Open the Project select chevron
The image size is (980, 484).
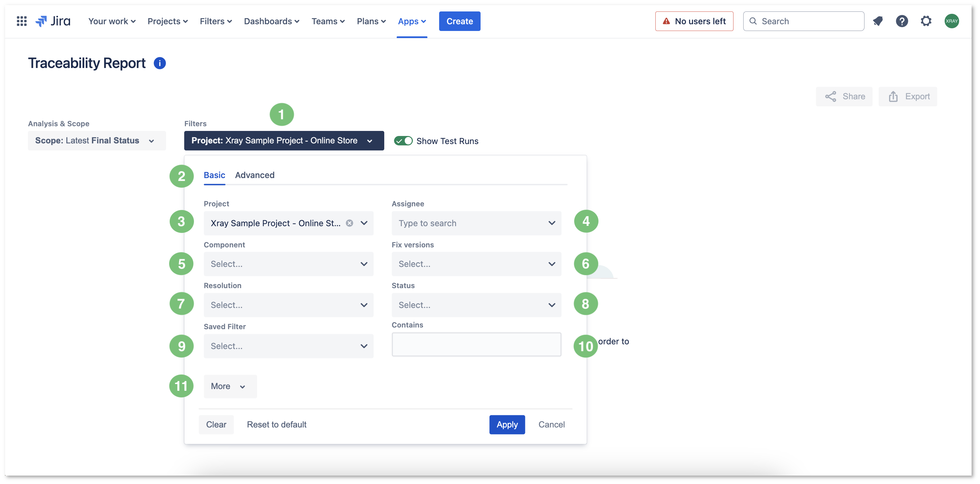tap(364, 223)
